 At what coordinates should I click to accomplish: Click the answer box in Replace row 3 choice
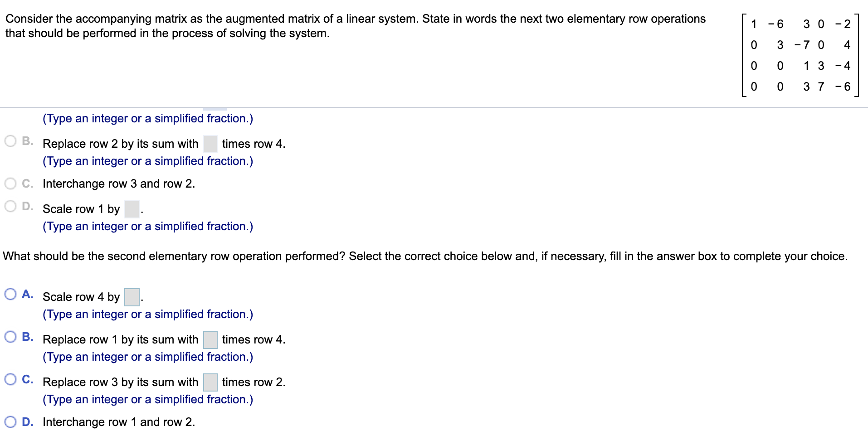[x=210, y=382]
